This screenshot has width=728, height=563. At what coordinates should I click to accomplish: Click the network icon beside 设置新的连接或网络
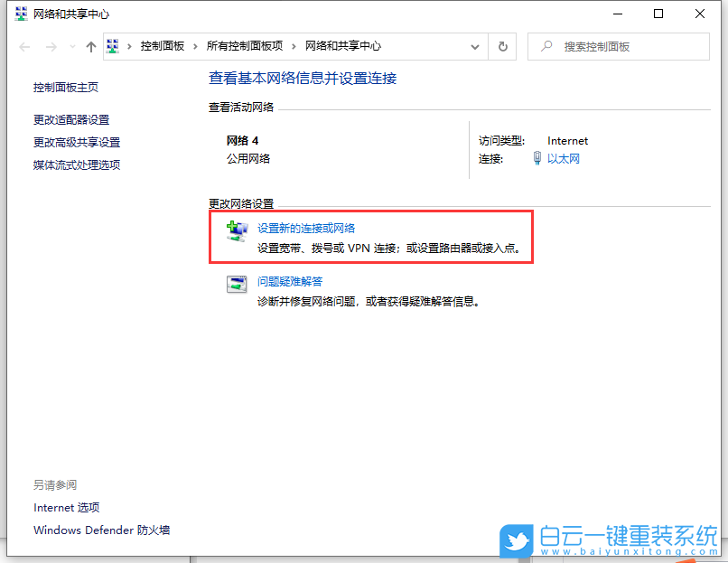click(238, 229)
